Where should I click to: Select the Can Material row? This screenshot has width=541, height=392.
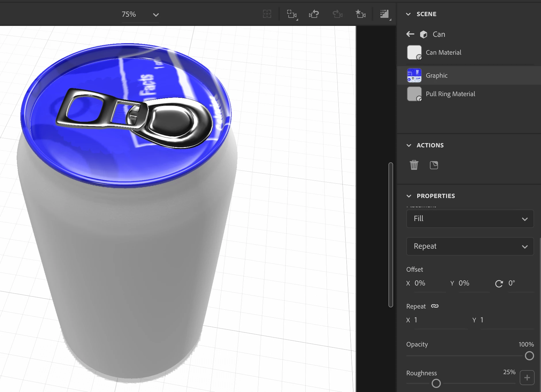point(469,52)
